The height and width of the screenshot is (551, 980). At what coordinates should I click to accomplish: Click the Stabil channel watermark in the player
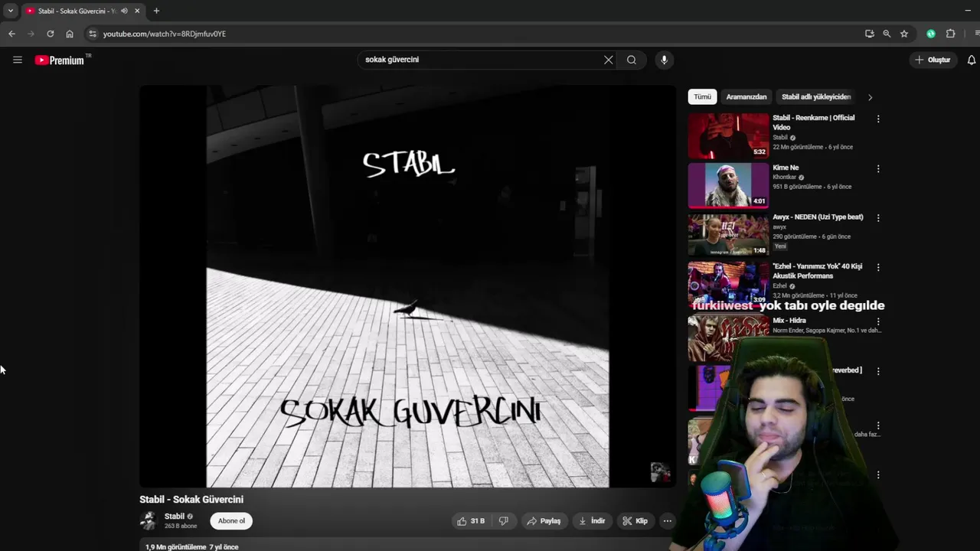coord(660,472)
